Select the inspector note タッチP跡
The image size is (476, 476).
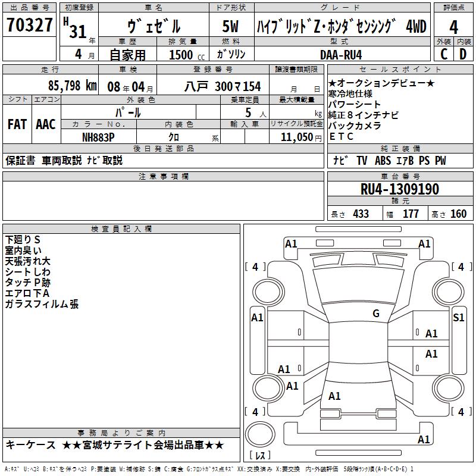(27, 283)
